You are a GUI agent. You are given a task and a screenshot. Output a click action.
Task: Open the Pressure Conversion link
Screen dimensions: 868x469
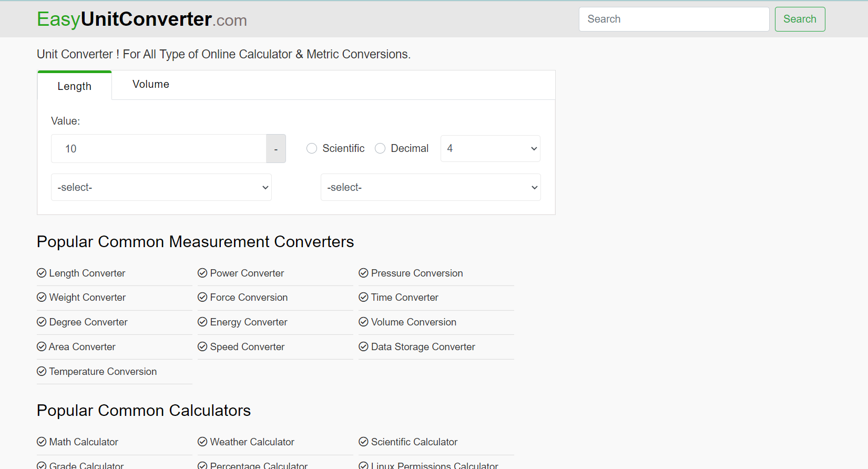[x=417, y=273]
